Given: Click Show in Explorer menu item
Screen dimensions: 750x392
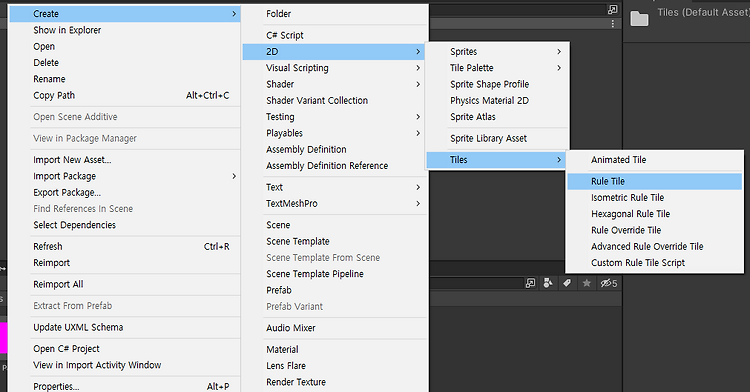Looking at the screenshot, I should coord(124,30).
